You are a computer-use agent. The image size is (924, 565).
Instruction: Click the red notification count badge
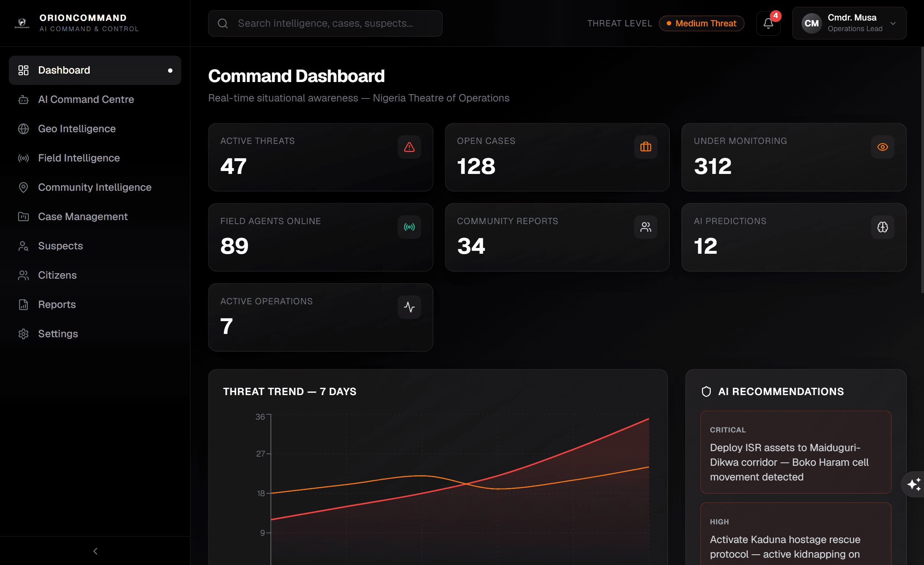[x=776, y=16]
